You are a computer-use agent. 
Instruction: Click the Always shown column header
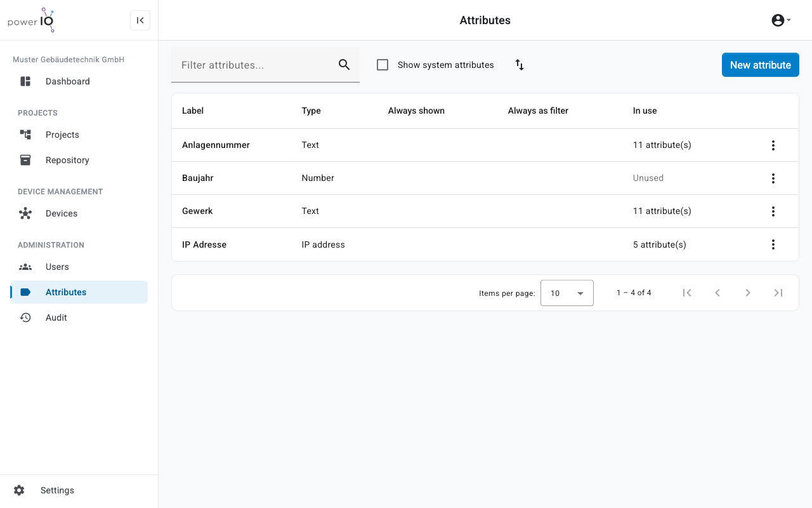click(416, 110)
